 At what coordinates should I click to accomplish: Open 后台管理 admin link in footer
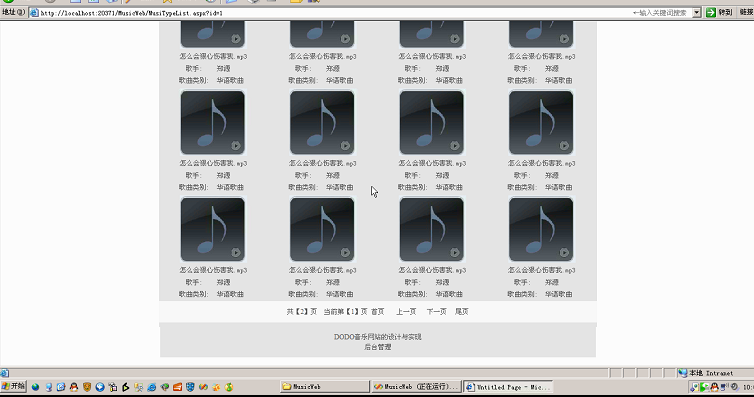pos(377,347)
